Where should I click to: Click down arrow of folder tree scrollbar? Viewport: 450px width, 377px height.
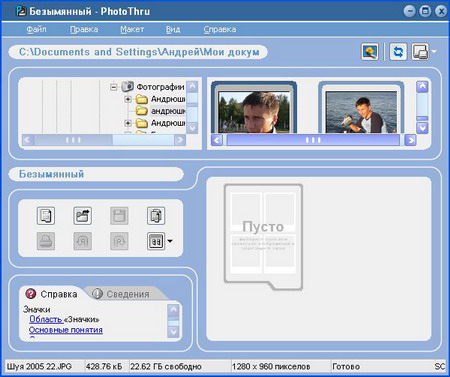(192, 128)
